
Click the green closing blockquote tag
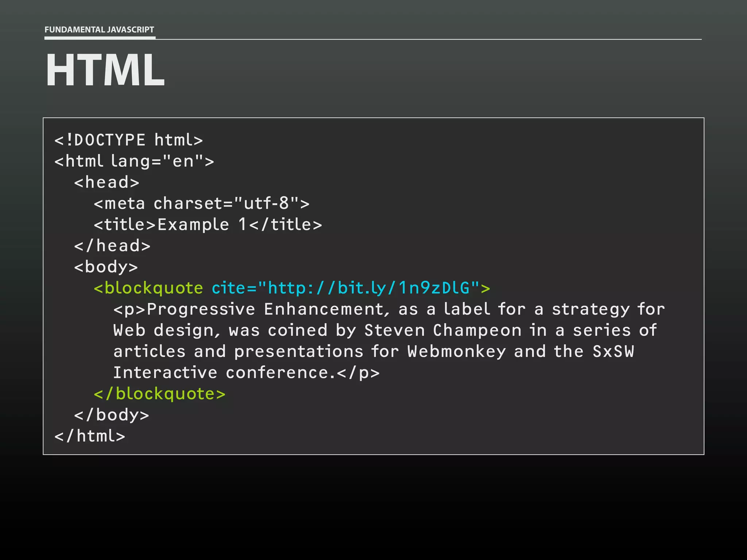click(160, 394)
